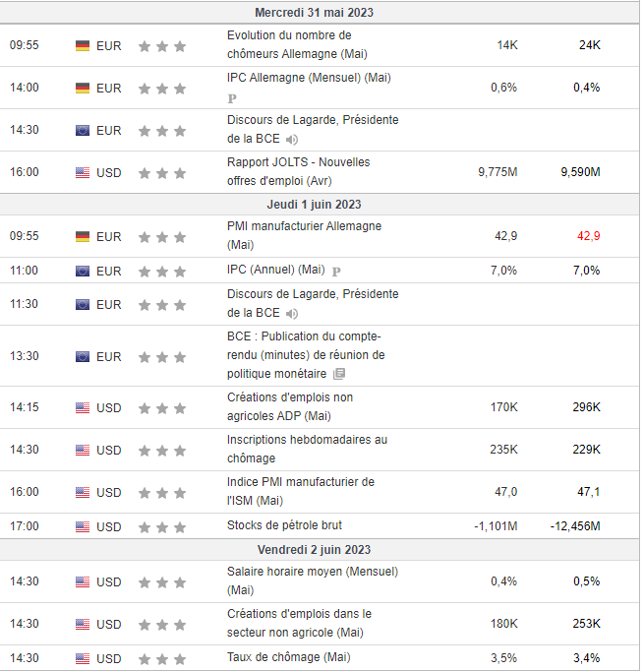Click the red 42,9 PMI value
The image size is (644, 671).
pyautogui.click(x=588, y=236)
